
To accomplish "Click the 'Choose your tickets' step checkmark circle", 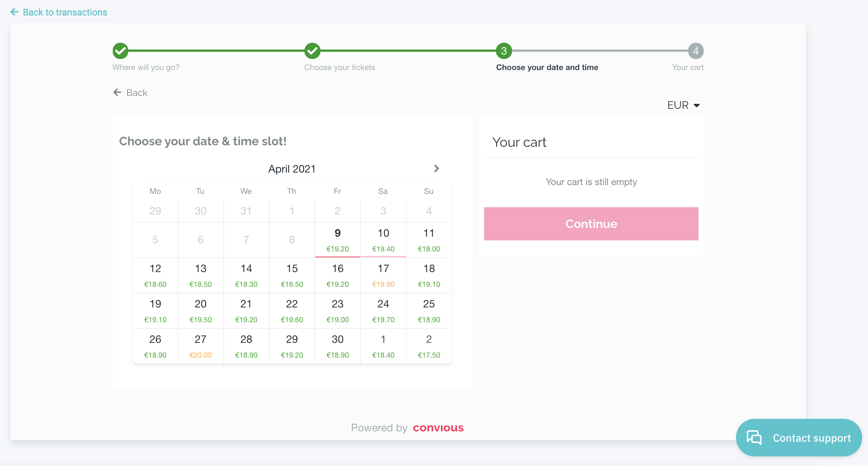I will pyautogui.click(x=312, y=51).
